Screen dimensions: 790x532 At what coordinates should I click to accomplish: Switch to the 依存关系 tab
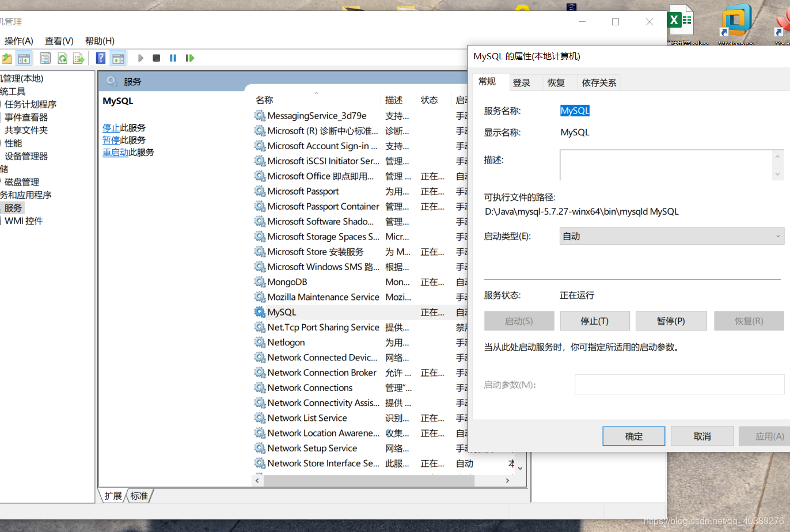click(x=599, y=83)
